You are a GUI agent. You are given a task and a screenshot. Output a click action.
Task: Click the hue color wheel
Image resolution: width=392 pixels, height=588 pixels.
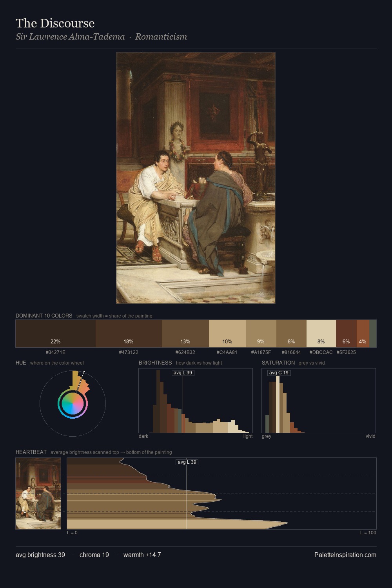coord(73,403)
